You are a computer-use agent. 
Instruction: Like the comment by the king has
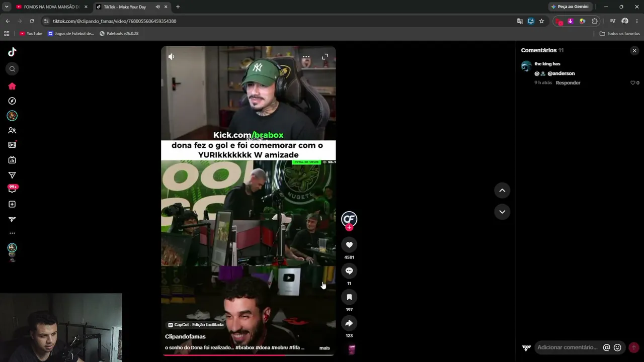pos(633,83)
